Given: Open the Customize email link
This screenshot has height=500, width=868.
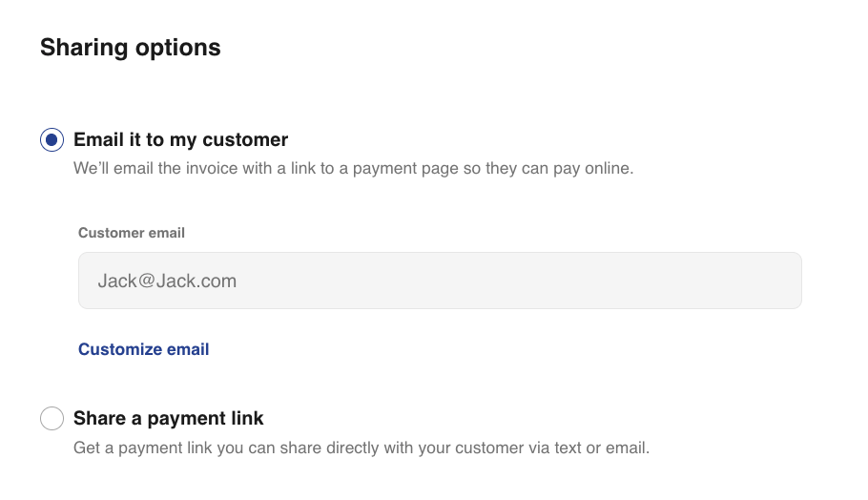Looking at the screenshot, I should 143,349.
